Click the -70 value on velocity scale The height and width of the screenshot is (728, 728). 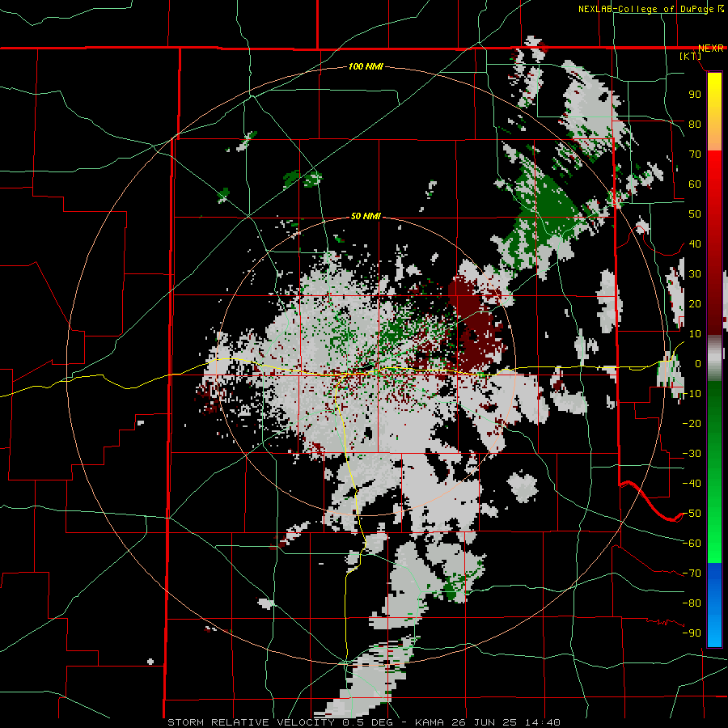[x=692, y=574]
